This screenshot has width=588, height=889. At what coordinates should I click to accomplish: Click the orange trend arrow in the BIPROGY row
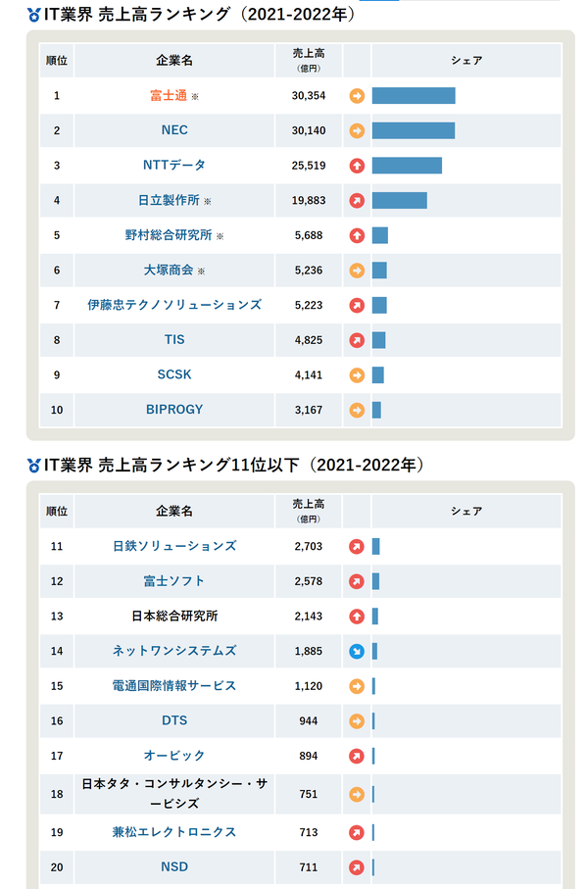357,410
